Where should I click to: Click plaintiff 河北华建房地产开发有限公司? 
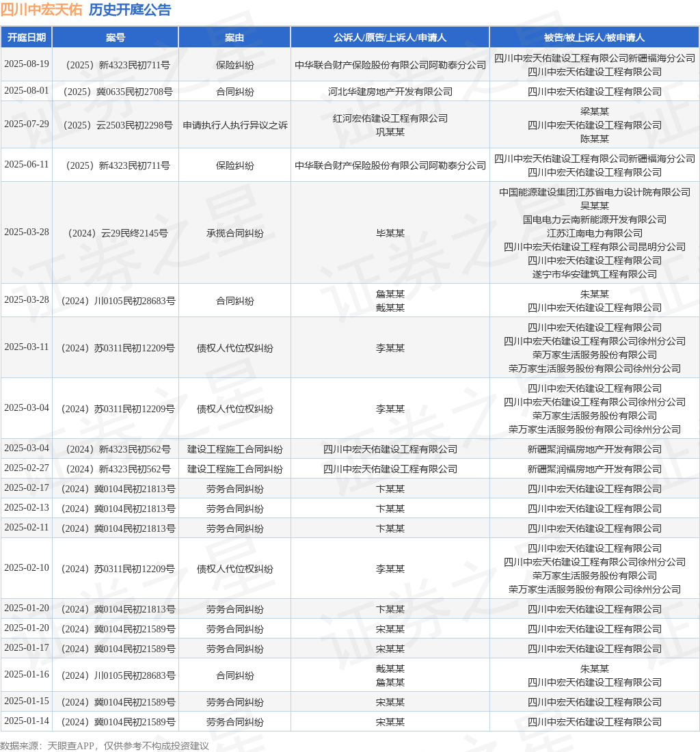pyautogui.click(x=390, y=92)
